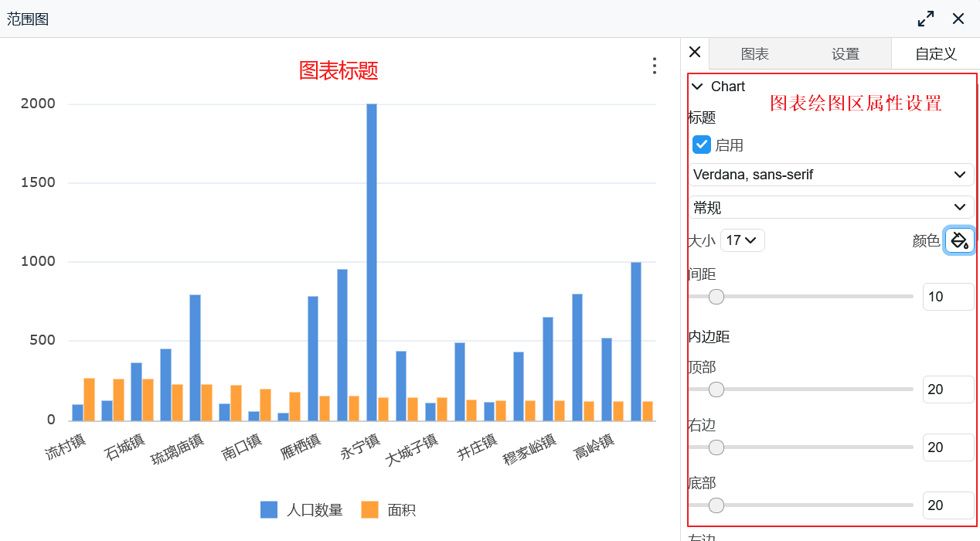
Task: Close the properties panel with the X icon
Action: [694, 52]
